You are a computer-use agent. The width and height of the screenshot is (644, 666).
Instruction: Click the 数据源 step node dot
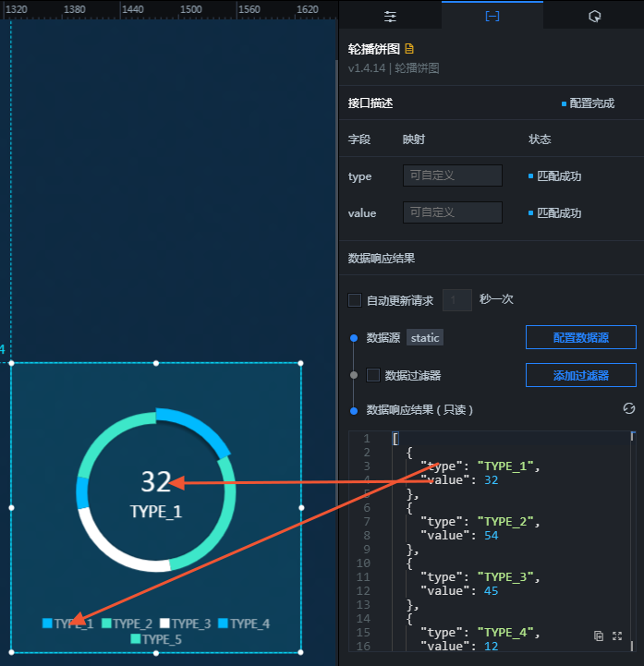tap(354, 338)
